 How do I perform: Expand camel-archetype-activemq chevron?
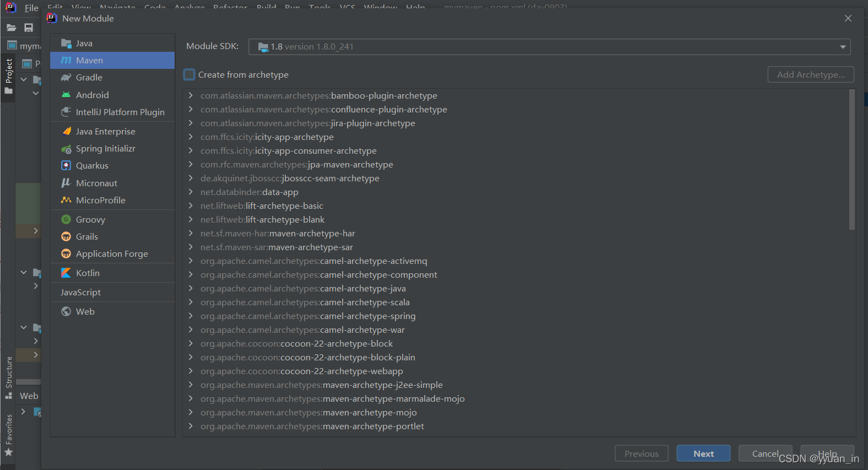click(x=191, y=261)
